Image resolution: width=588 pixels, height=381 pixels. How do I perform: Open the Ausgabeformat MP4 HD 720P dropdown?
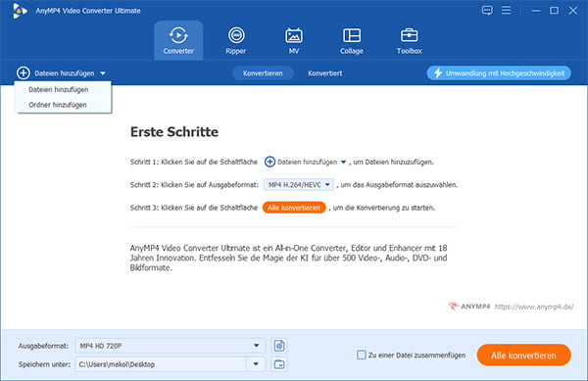coord(171,346)
